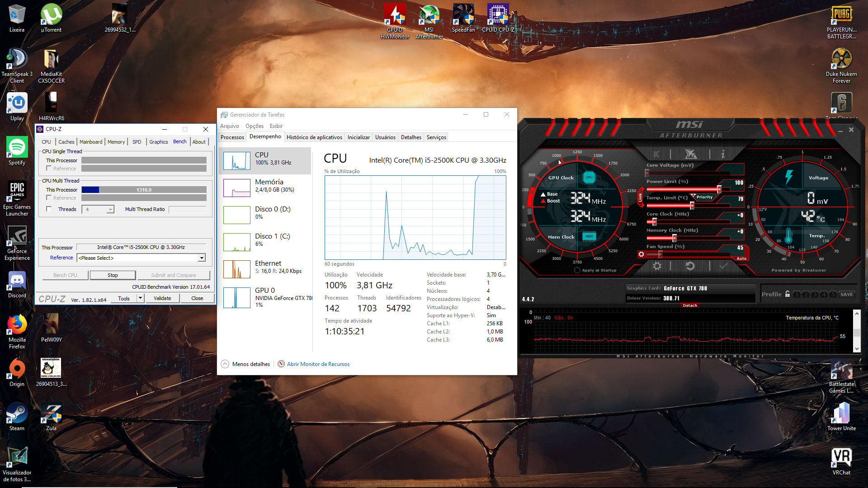Expand the CPU-Z Tools dropdown arrow
Screen dimensions: 868x488
tap(140, 298)
